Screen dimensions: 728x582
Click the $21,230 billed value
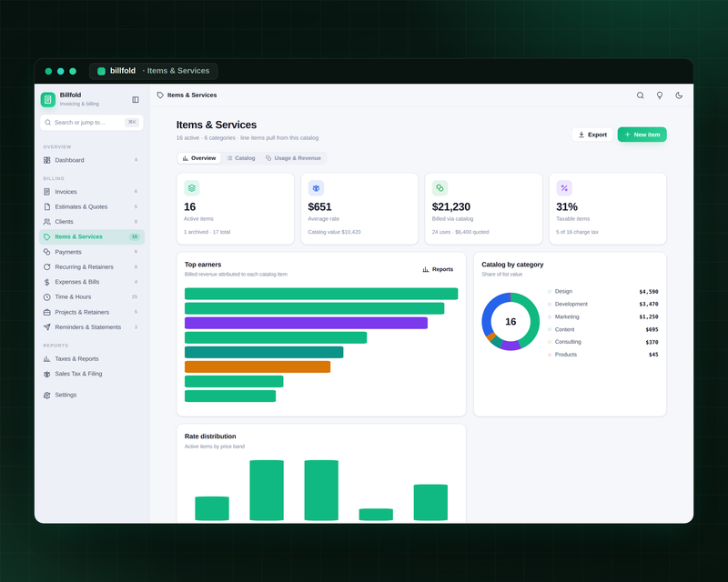[x=450, y=207]
